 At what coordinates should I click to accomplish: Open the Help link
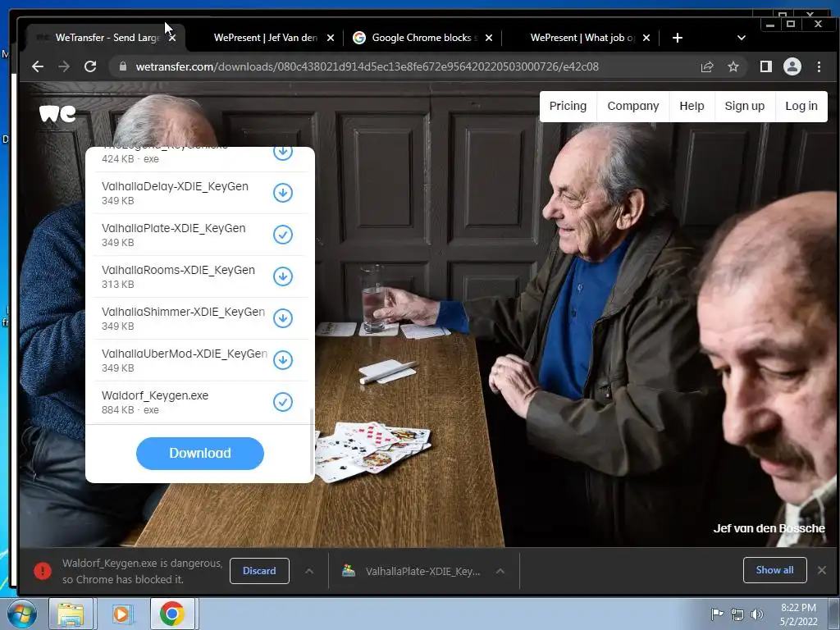(692, 106)
